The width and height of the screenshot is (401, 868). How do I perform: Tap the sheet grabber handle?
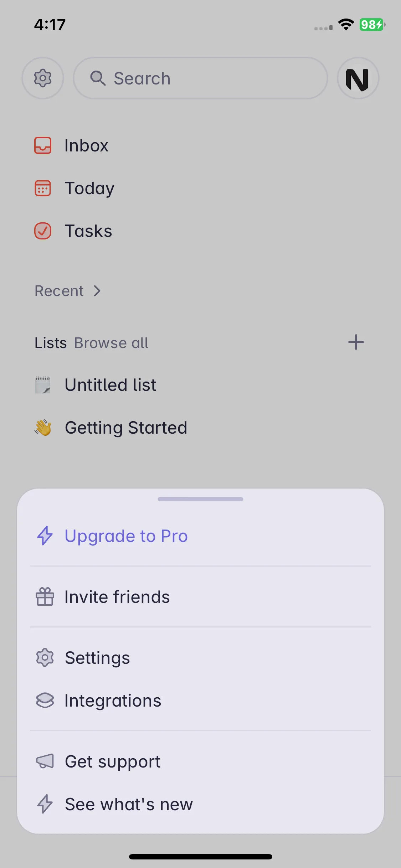[200, 499]
